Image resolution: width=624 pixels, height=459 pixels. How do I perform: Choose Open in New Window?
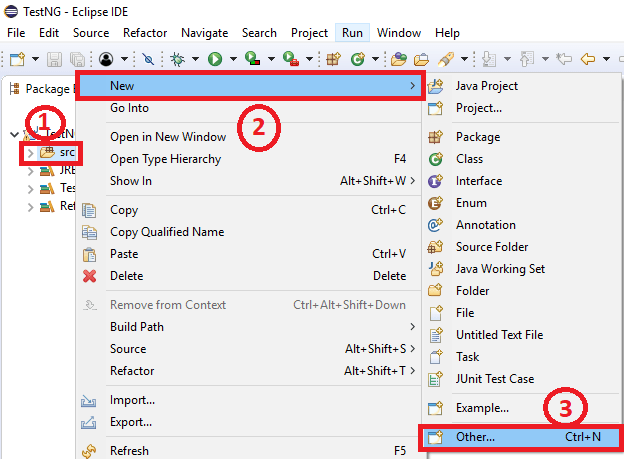click(x=248, y=137)
